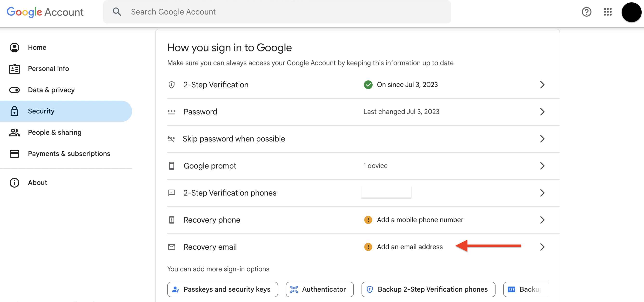
Task: Click the help question mark icon
Action: pyautogui.click(x=586, y=12)
